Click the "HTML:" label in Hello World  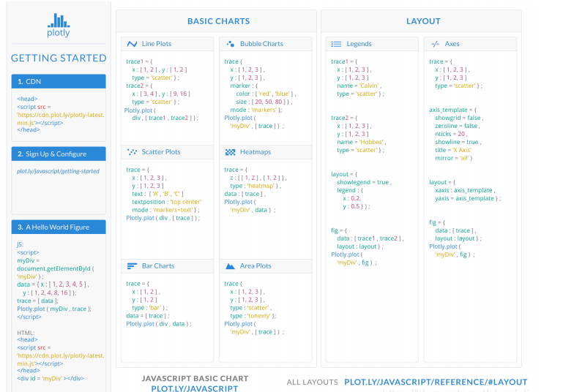[x=26, y=333]
